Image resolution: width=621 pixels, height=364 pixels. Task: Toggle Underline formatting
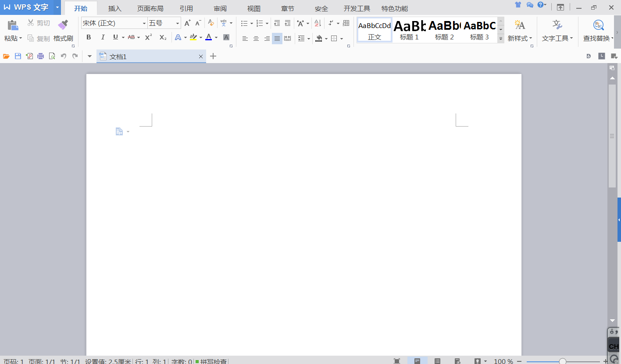[x=115, y=38]
